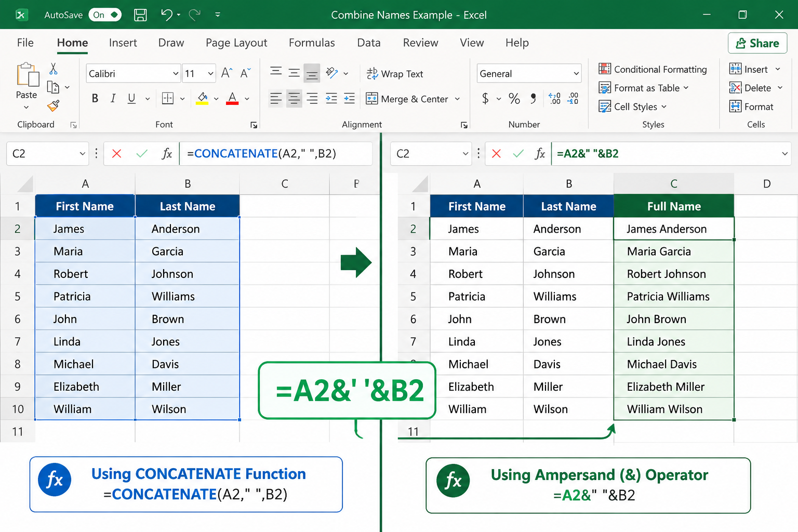Click Decrease Decimal icon

[573, 98]
